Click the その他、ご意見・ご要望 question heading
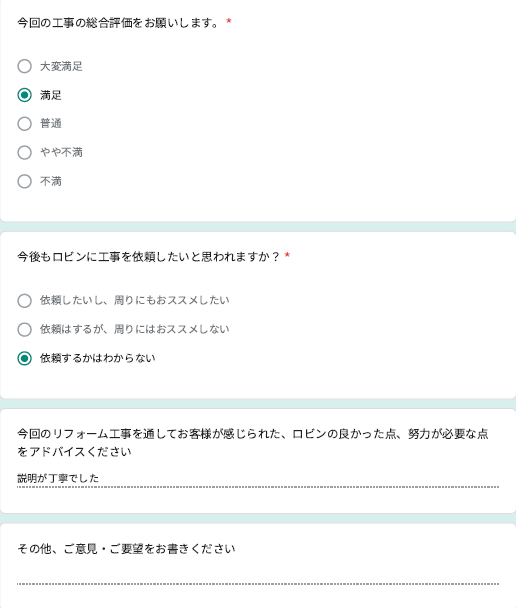The image size is (516, 608). pyautogui.click(x=126, y=549)
